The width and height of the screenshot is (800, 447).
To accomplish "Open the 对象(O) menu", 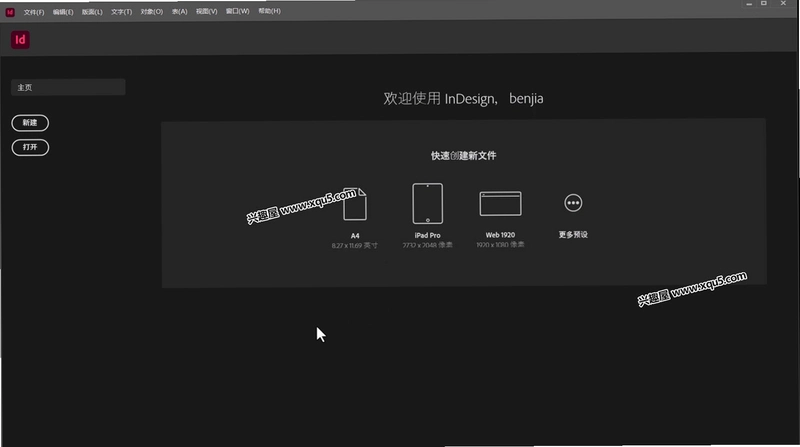I will [152, 12].
